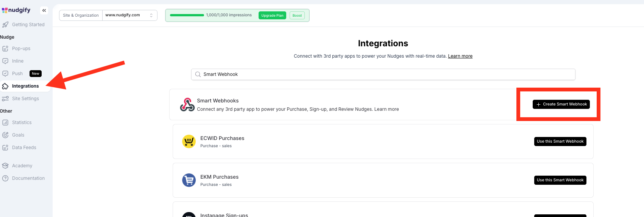The width and height of the screenshot is (644, 217).
Task: Click the Smart Webhooks logo icon
Action: click(x=187, y=104)
